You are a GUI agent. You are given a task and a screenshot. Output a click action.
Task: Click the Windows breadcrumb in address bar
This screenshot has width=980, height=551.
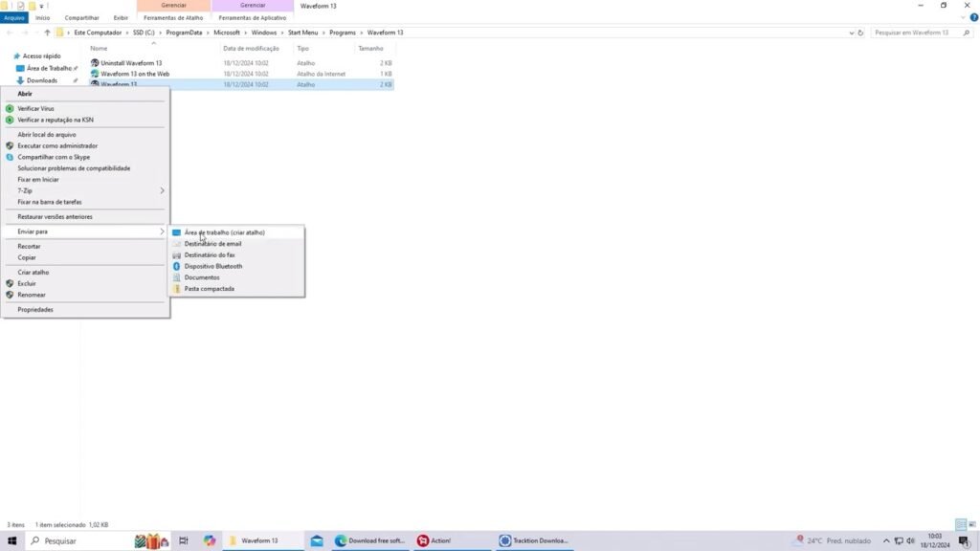point(264,33)
